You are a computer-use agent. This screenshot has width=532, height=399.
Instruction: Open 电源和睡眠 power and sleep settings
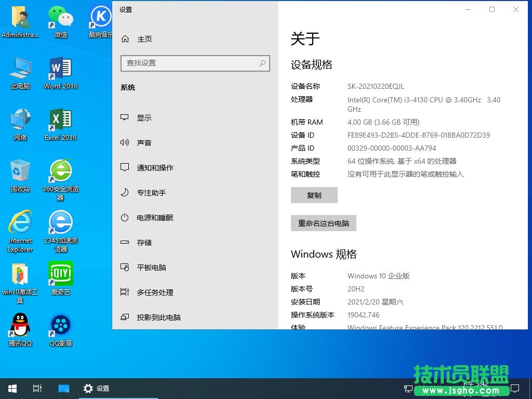154,218
